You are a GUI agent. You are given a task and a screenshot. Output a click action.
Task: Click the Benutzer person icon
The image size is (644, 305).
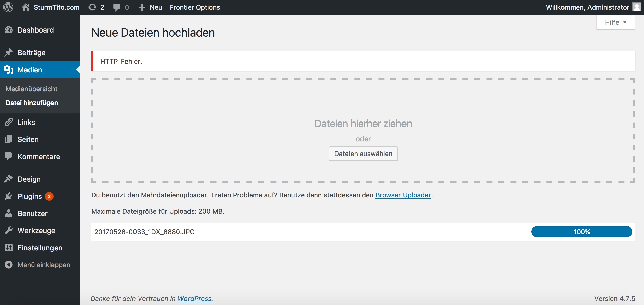pyautogui.click(x=9, y=213)
